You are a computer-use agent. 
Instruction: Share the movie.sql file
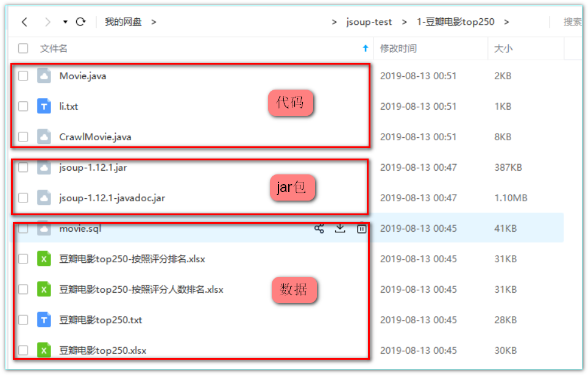(x=319, y=228)
